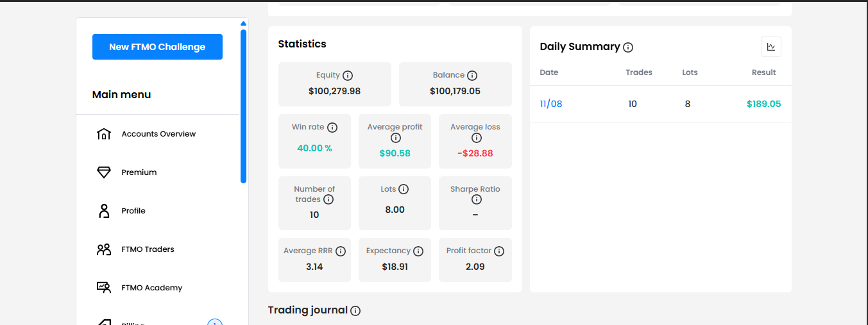Click the Win rate info icon

click(x=332, y=128)
